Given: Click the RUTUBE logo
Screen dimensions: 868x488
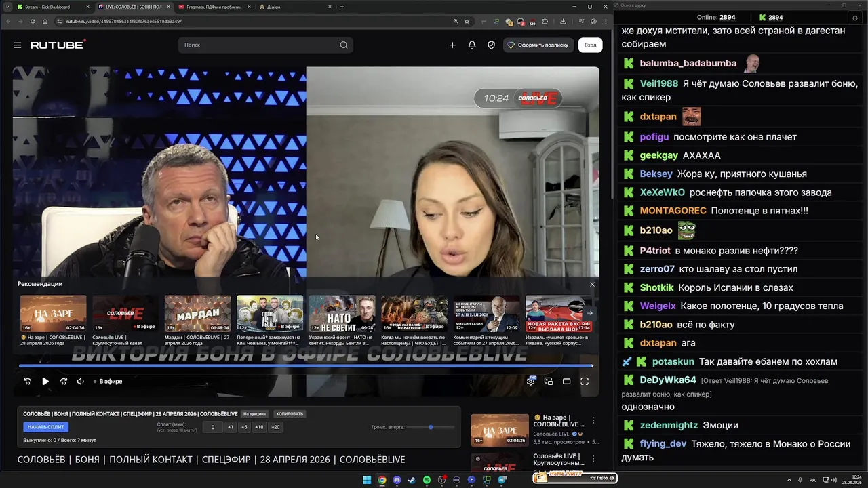Looking at the screenshot, I should [58, 45].
